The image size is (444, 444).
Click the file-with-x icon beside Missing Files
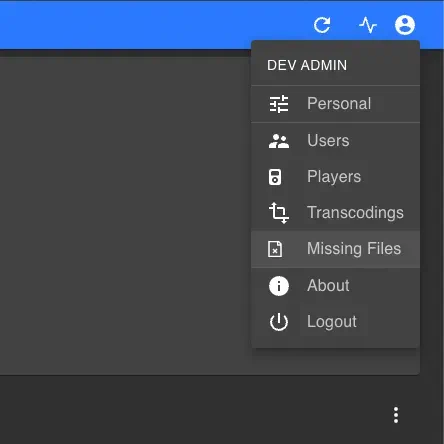pos(275,249)
